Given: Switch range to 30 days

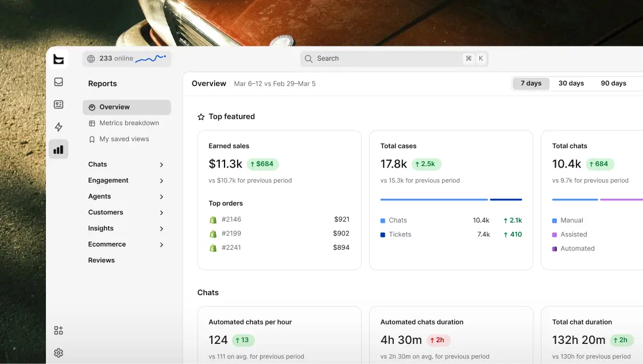Looking at the screenshot, I should click(571, 83).
